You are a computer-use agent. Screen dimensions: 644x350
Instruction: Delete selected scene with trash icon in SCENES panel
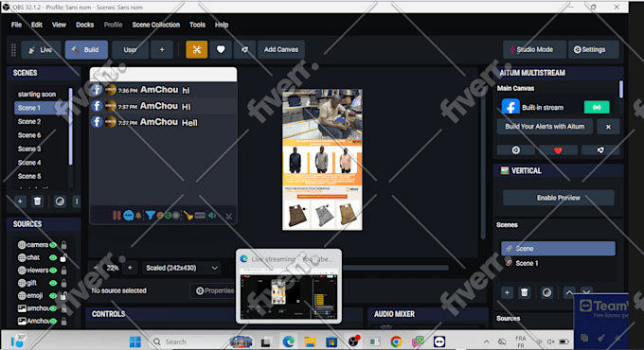(37, 201)
